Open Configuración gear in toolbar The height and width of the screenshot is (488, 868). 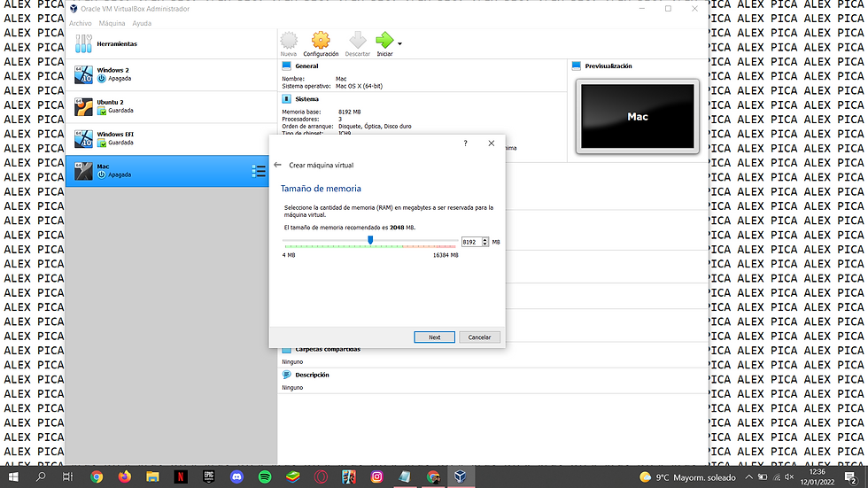point(321,43)
